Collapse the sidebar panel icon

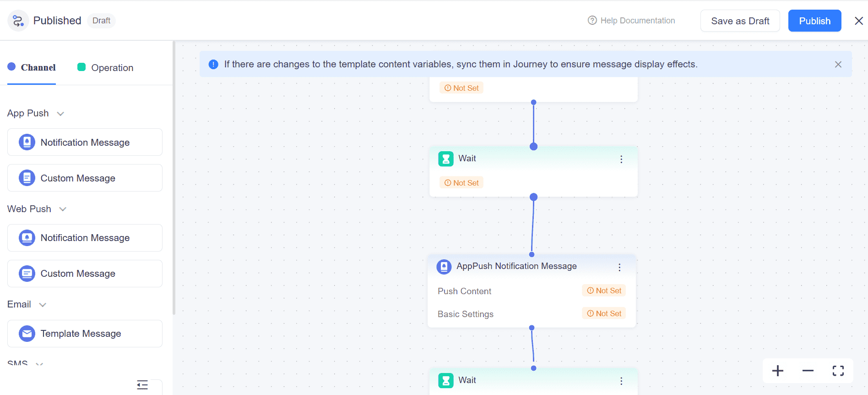(x=142, y=385)
